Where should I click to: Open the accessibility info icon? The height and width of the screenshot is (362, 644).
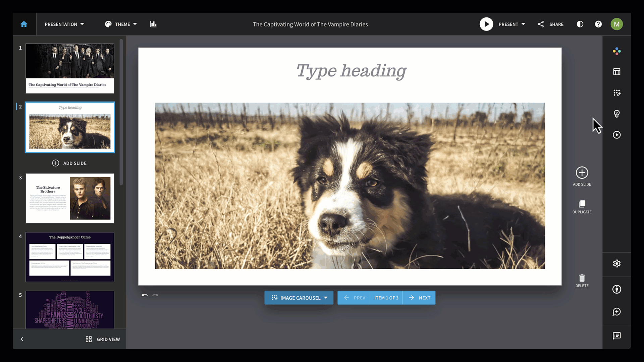(x=616, y=289)
